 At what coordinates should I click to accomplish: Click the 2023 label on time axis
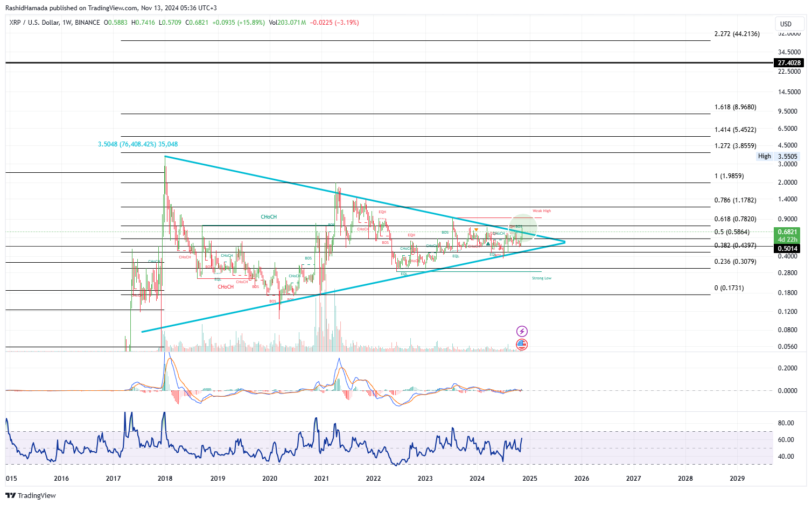(425, 479)
